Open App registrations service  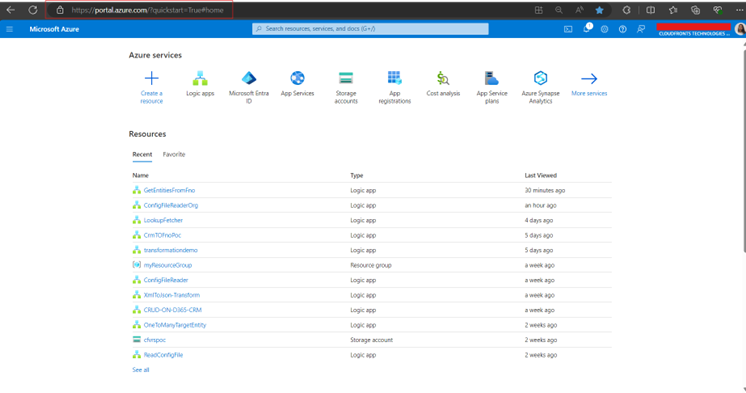[x=394, y=78]
